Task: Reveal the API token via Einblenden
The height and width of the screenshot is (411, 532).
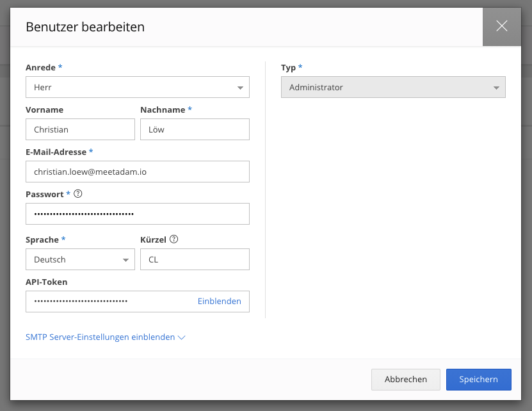Action: click(x=219, y=301)
